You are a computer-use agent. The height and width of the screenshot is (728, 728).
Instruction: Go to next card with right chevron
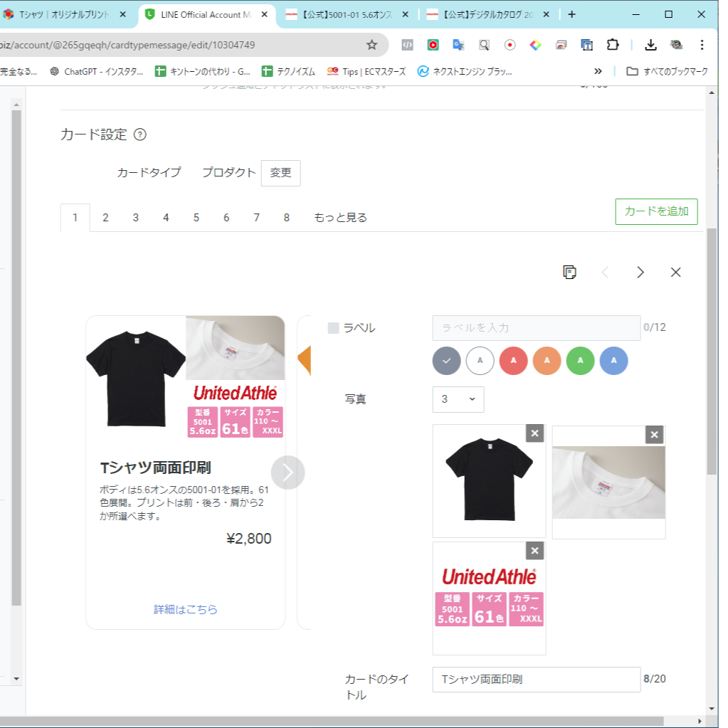point(640,272)
